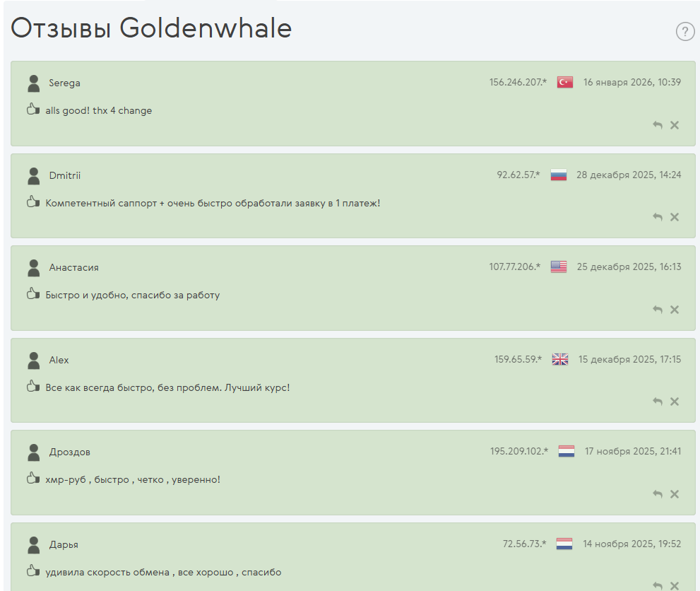The image size is (700, 591).
Task: Click the thumbs-up icon on Дарья's review
Action: (32, 572)
